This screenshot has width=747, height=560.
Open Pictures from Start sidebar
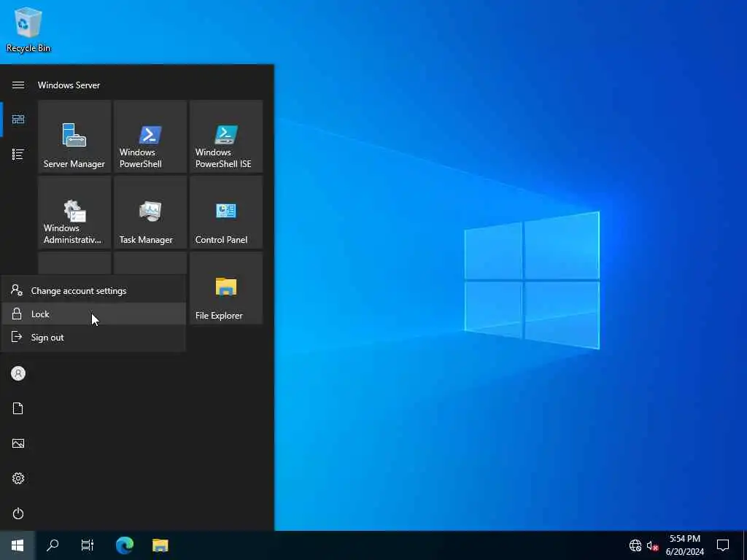point(18,443)
